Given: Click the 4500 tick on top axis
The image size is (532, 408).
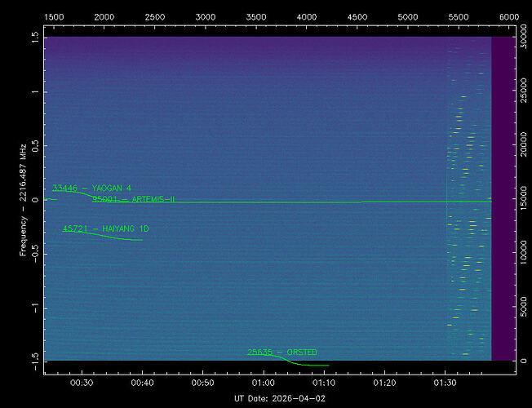Looking at the screenshot, I should point(357,16).
